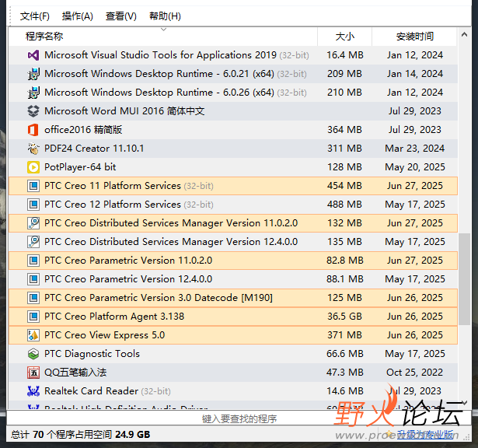Sort by 大小 column header

(344, 37)
